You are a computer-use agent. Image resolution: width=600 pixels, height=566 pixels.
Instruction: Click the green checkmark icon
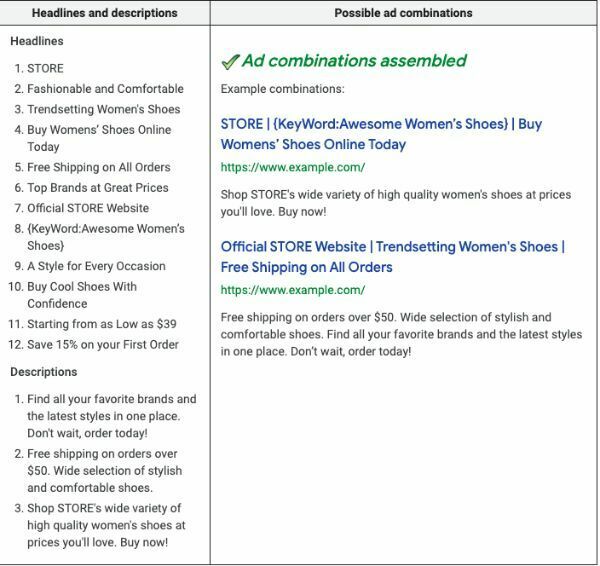point(229,61)
